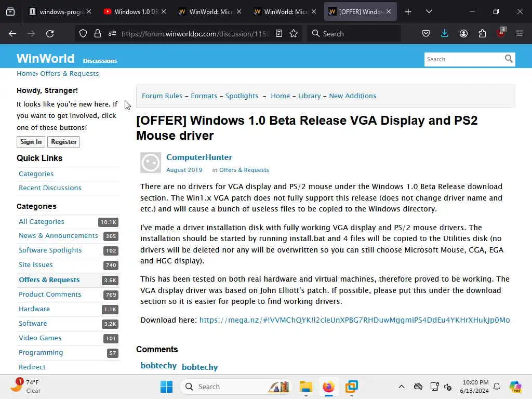This screenshot has width=532, height=399.
Task: Open site permissions icon in address bar
Action: [x=112, y=34]
